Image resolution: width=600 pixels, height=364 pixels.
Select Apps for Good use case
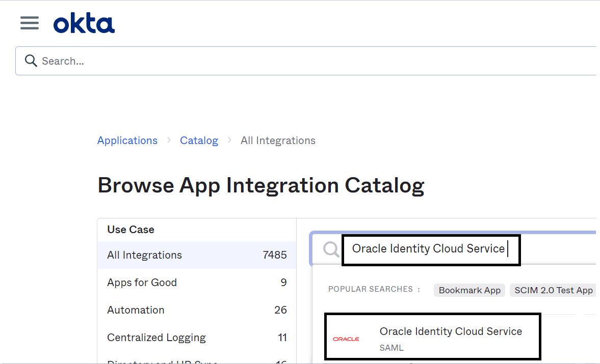point(197,283)
